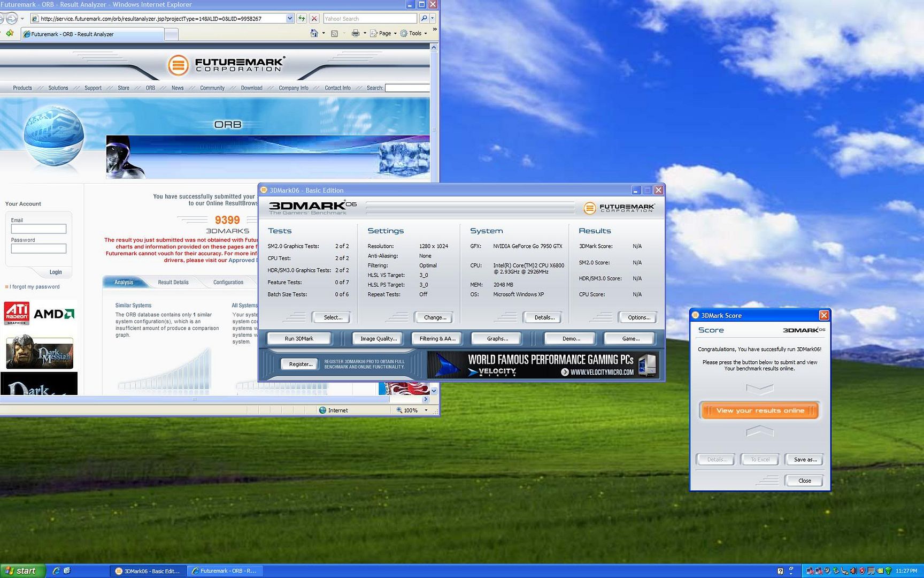Viewport: 924px width, 578px height.
Task: Open Filtering & AA settings
Action: 437,339
